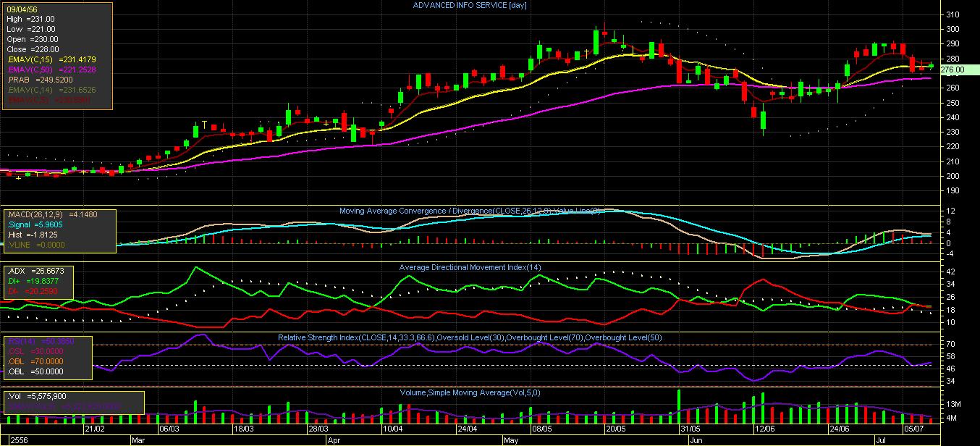
Task: Click the MACD(26,12,9) =4.1480 legend row
Action: [x=51, y=214]
